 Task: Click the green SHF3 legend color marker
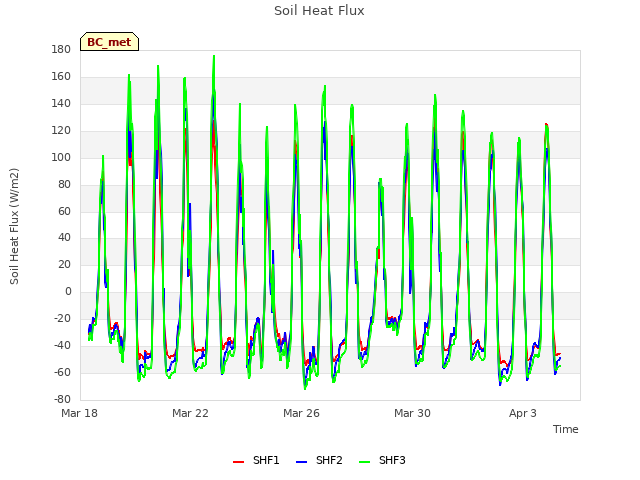[364, 462]
